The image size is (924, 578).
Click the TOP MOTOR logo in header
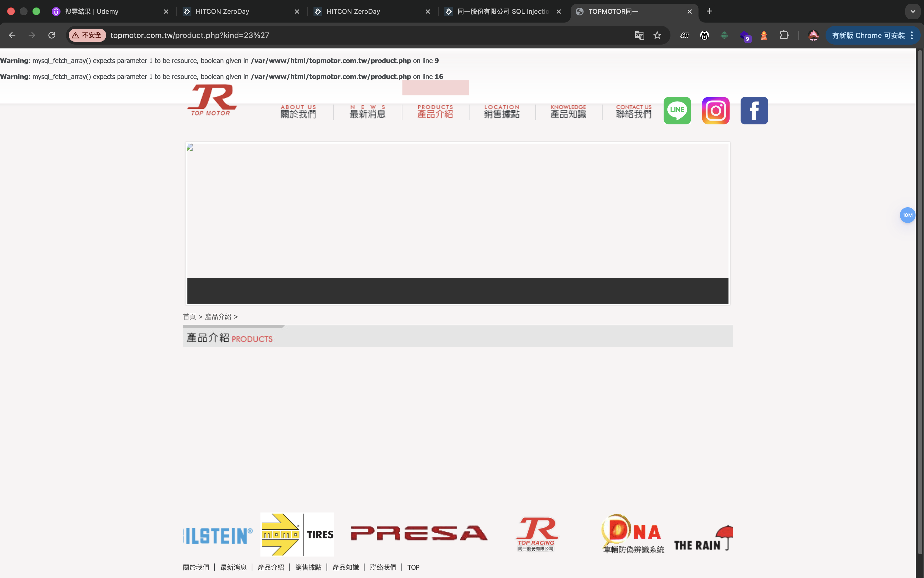click(212, 100)
